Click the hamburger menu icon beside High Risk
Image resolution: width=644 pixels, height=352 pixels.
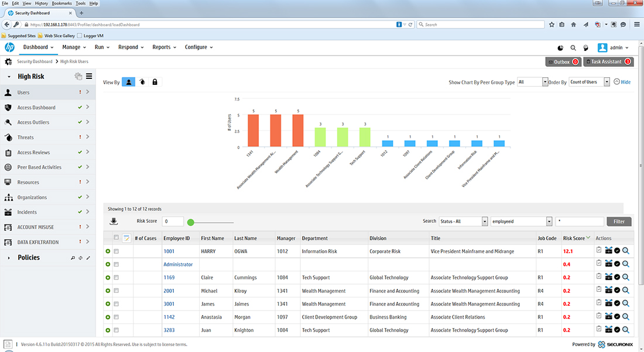pos(89,76)
